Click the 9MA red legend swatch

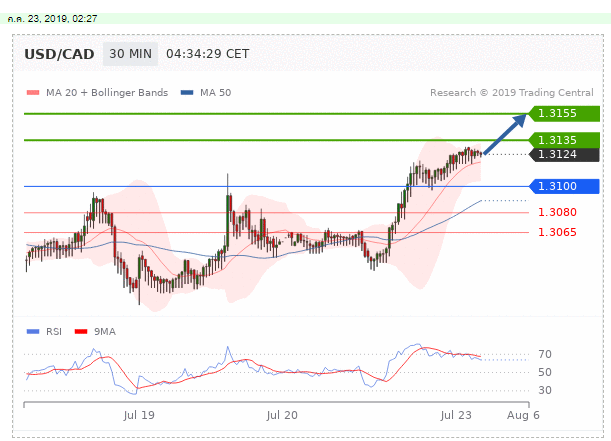click(x=81, y=332)
